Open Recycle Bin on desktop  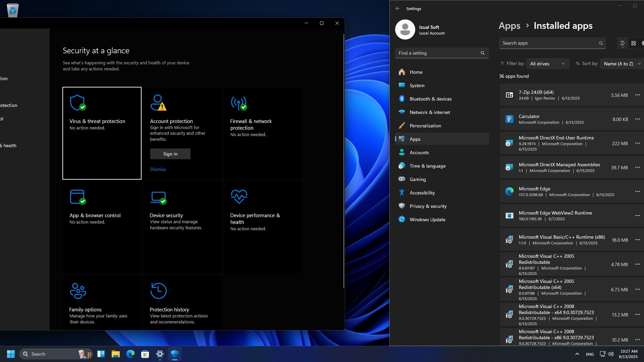click(13, 10)
